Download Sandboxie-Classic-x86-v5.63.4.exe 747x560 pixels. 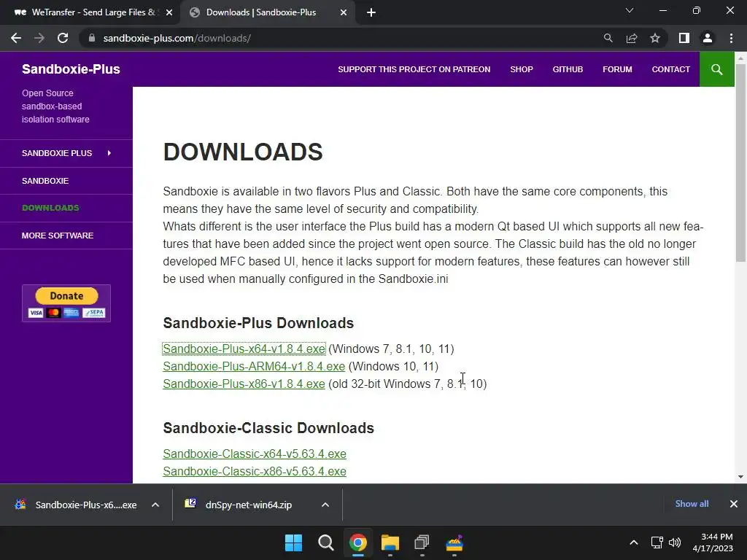255,472
